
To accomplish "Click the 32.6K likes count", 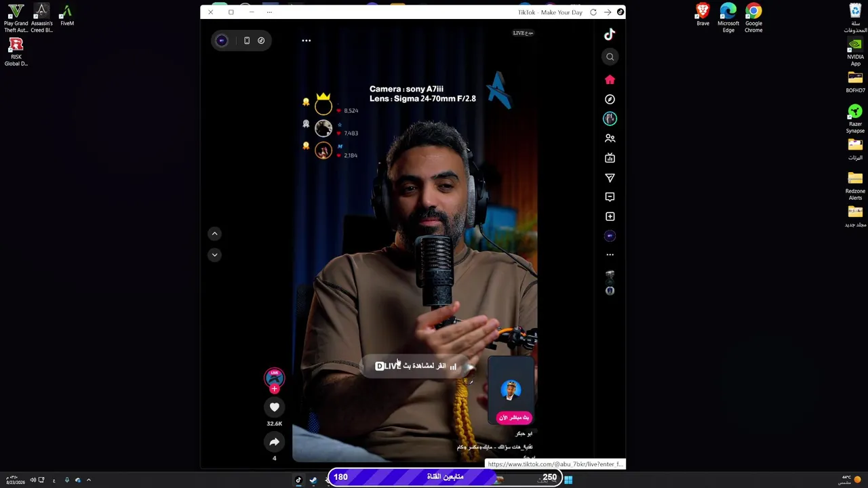I will 274,424.
